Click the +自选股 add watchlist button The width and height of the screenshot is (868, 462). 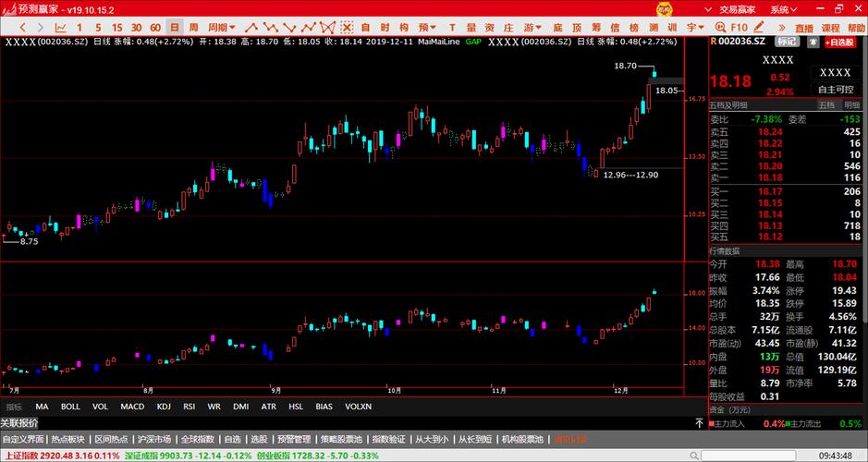tap(840, 42)
